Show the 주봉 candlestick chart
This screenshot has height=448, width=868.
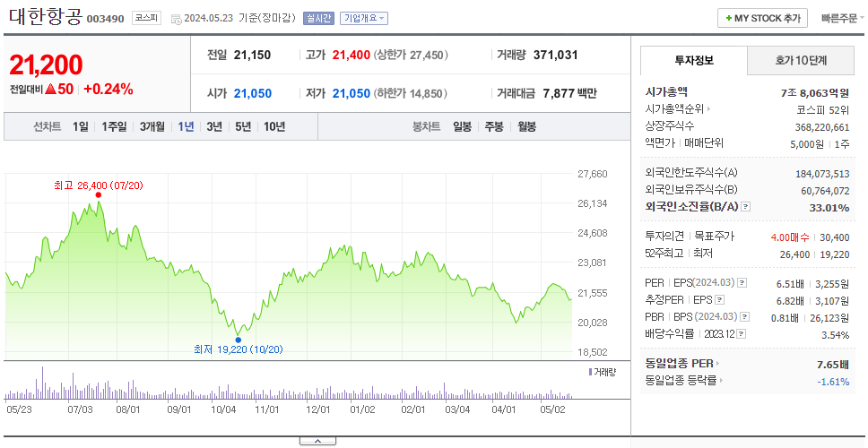point(494,126)
